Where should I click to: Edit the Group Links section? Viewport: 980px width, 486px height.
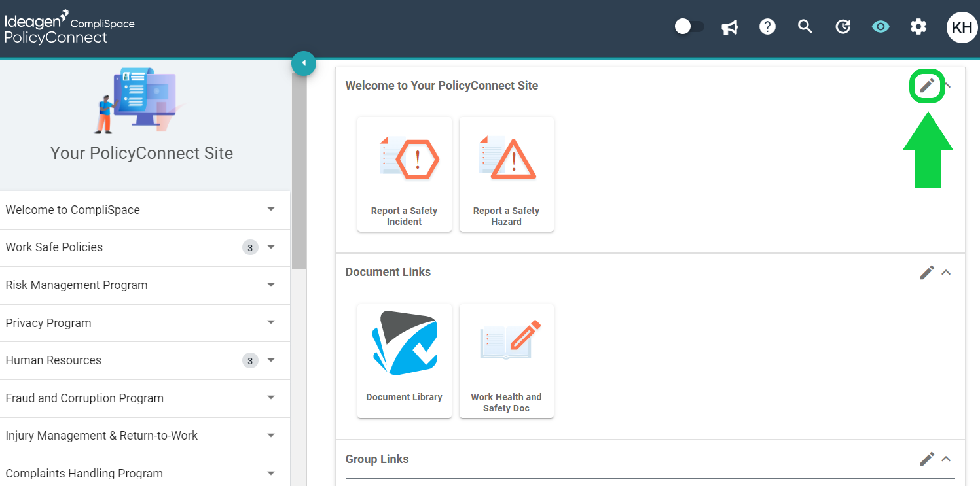(927, 459)
